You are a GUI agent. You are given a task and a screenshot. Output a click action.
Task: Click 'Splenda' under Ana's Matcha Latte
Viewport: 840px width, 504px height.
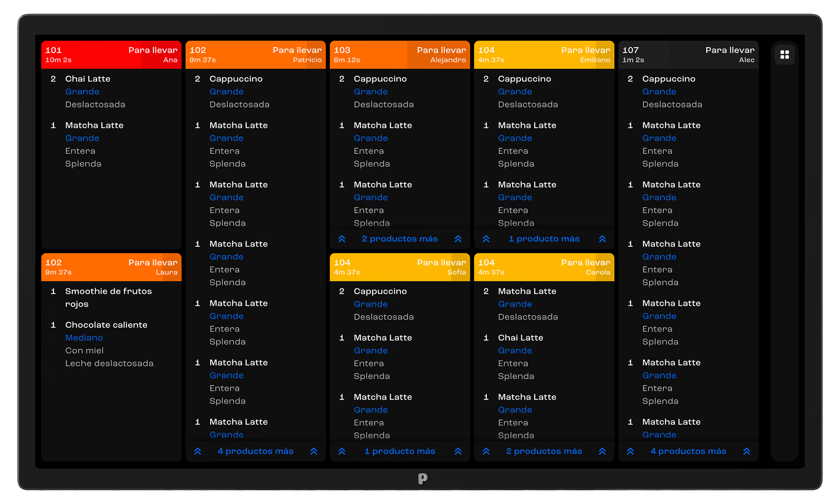[83, 164]
